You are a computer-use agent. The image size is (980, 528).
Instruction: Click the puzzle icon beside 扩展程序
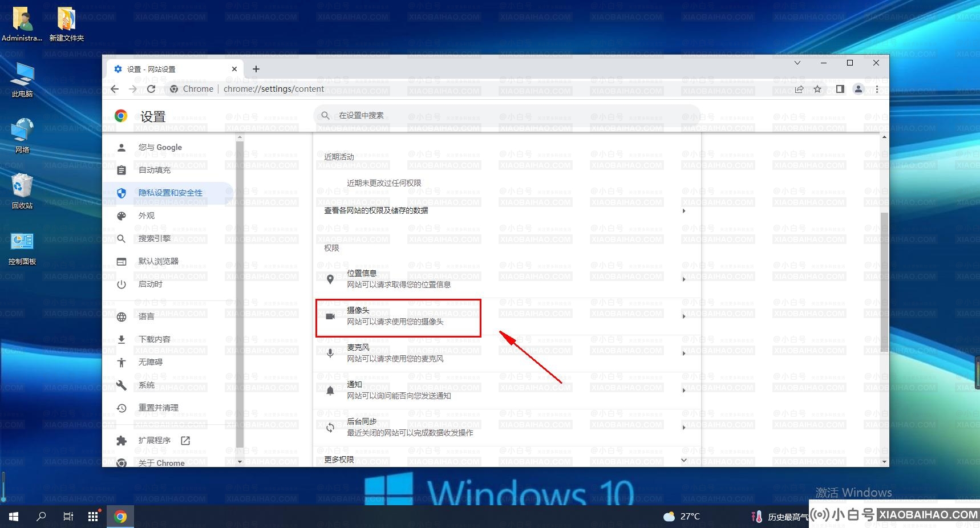click(122, 440)
